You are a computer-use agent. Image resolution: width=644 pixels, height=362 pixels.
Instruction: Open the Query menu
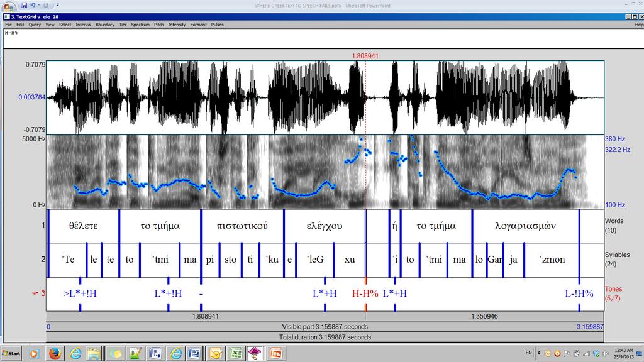coord(35,25)
